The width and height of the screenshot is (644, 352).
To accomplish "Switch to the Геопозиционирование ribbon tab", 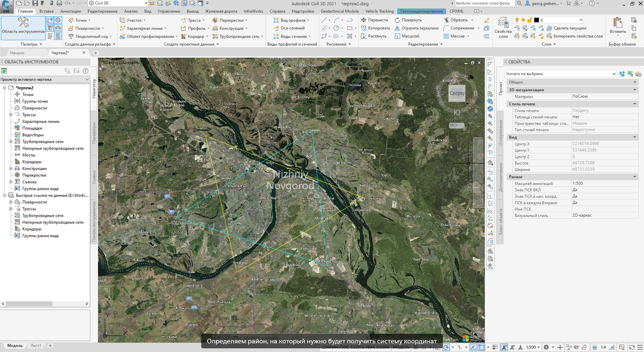I will point(421,11).
